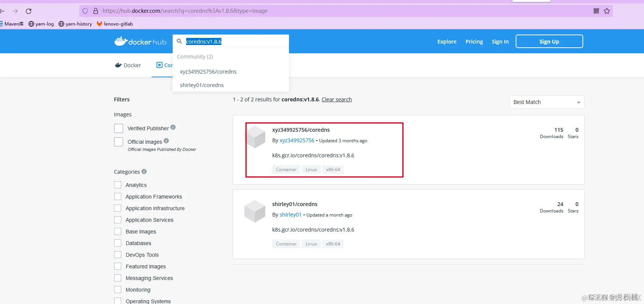Click the Sign Up button
644x304 pixels.
[549, 41]
